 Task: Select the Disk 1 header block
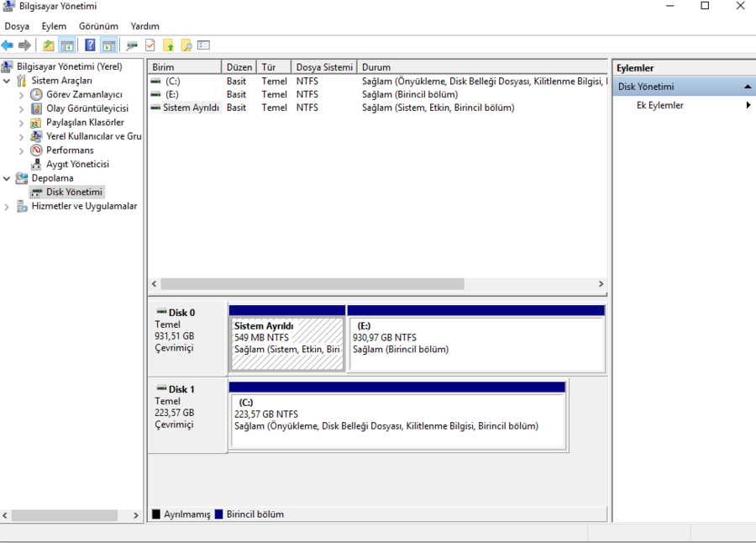click(x=187, y=415)
